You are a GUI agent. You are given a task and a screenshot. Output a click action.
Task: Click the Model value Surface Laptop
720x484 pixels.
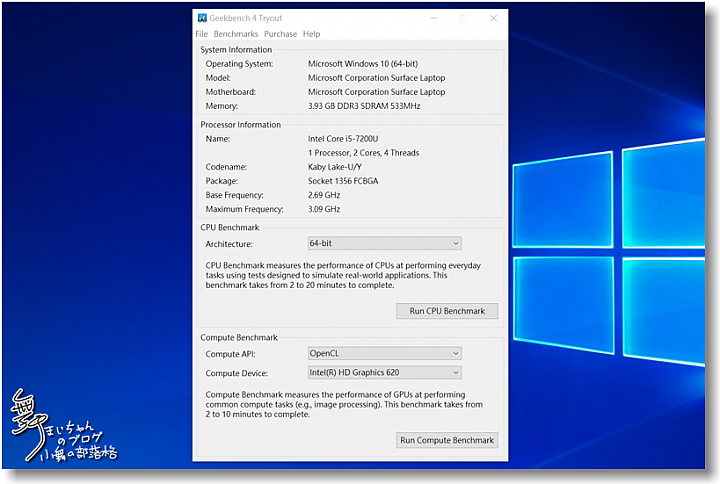coord(377,78)
